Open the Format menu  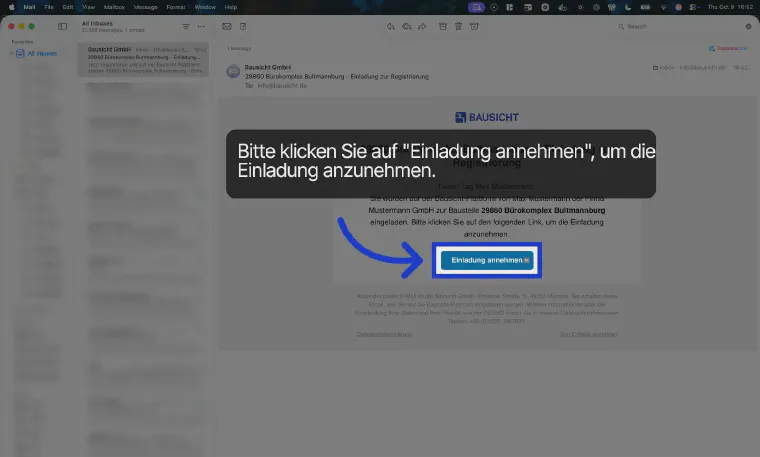[176, 7]
